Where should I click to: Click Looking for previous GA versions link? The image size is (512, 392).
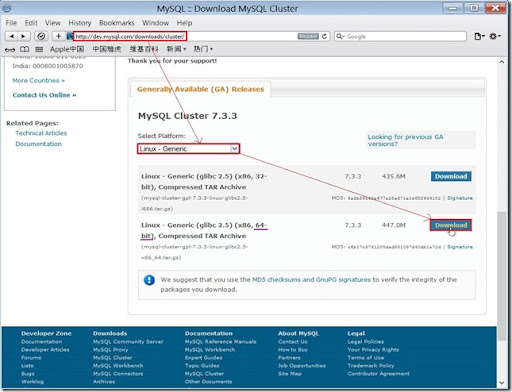pyautogui.click(x=406, y=140)
